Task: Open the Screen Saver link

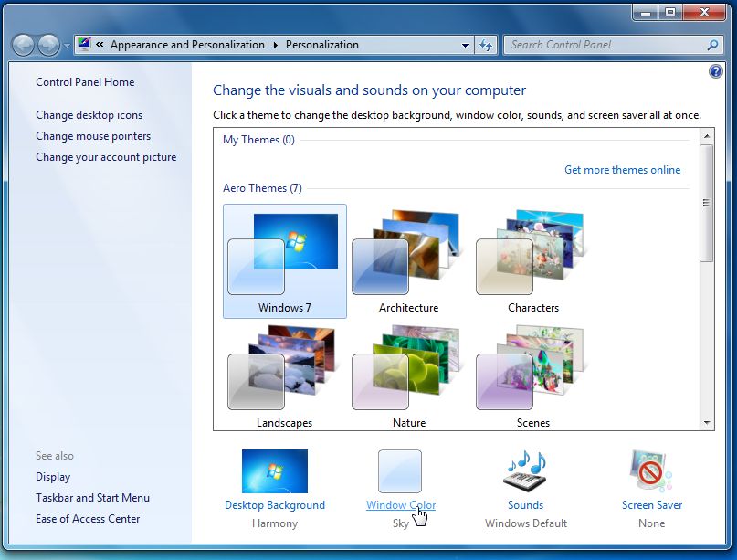Action: click(x=652, y=505)
